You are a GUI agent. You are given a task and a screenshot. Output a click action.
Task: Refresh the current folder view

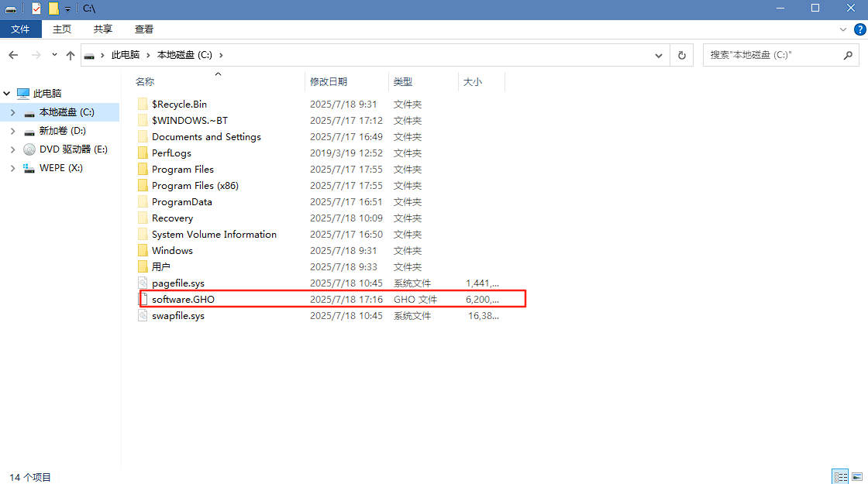(681, 56)
